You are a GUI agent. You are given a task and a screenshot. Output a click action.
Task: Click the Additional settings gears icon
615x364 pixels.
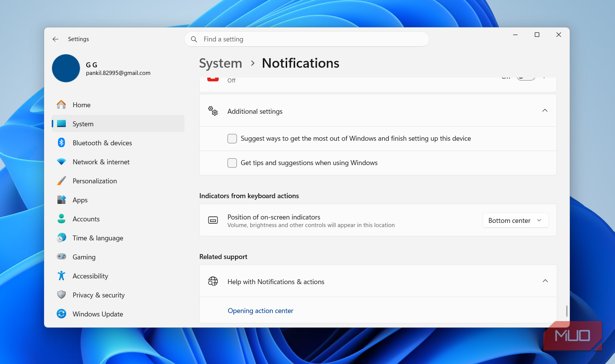213,111
